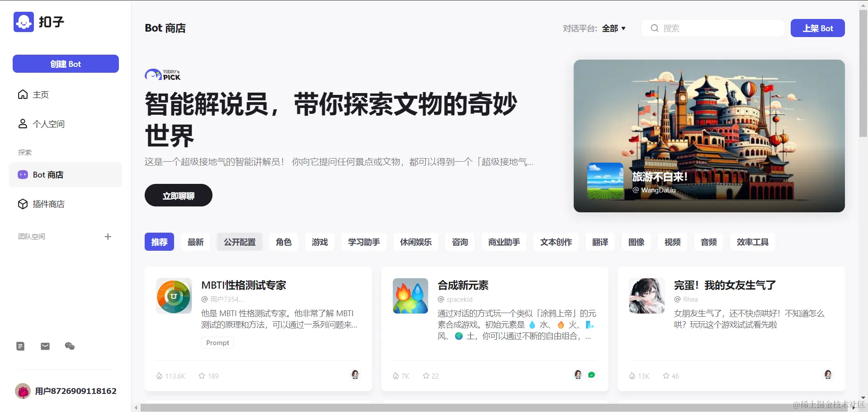The height and width of the screenshot is (412, 868).
Task: Focus the 搜索 input field
Action: pos(713,28)
